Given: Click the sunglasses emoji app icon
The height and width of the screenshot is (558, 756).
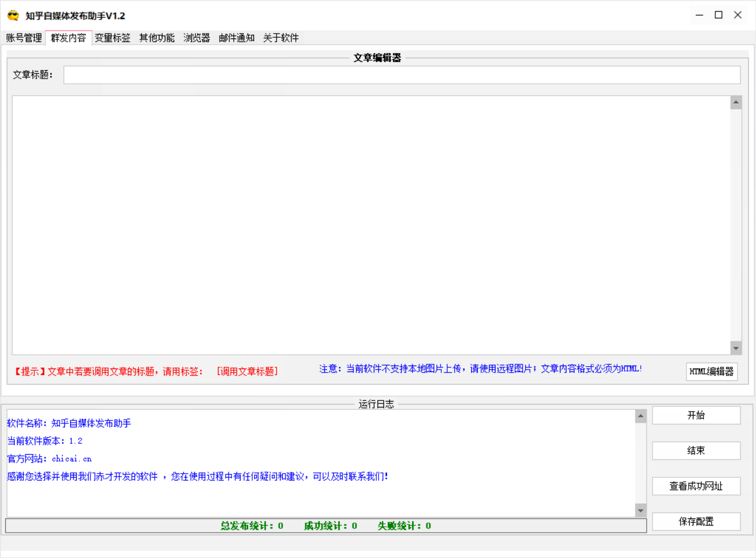Looking at the screenshot, I should (13, 15).
